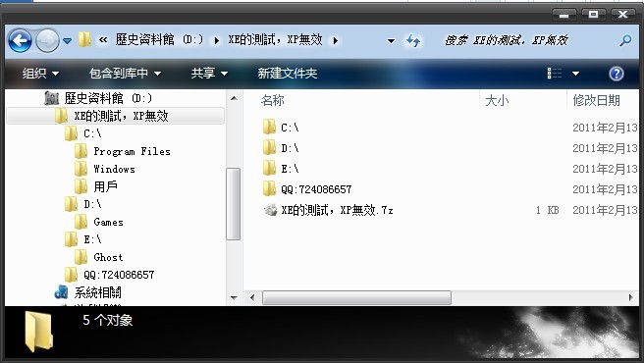Open the address bar history dropdown
The image size is (644, 363).
(x=391, y=40)
